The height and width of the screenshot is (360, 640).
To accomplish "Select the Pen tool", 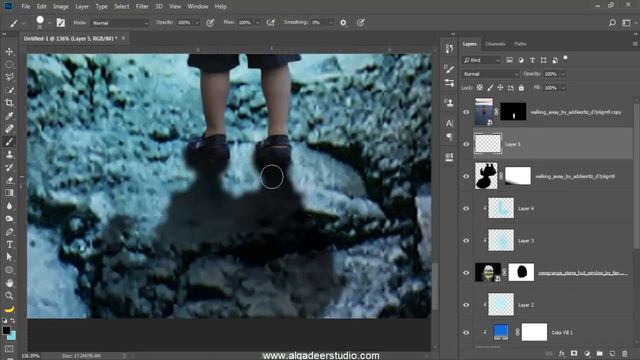I will pyautogui.click(x=9, y=232).
